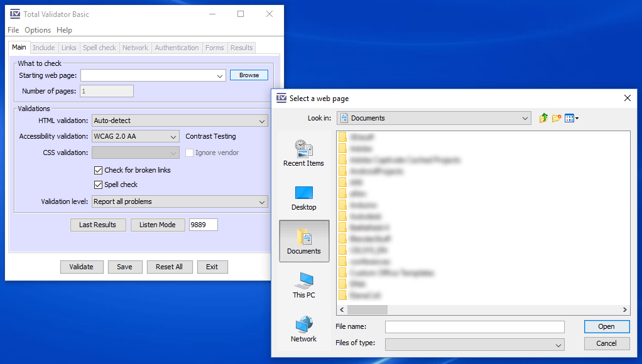Open This PC in sidebar
The height and width of the screenshot is (364, 642).
(x=304, y=285)
